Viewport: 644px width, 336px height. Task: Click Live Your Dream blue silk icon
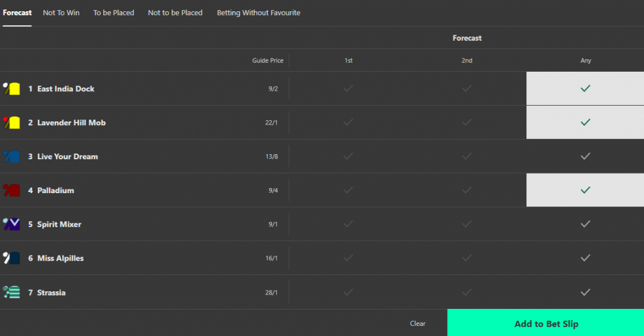(x=12, y=157)
